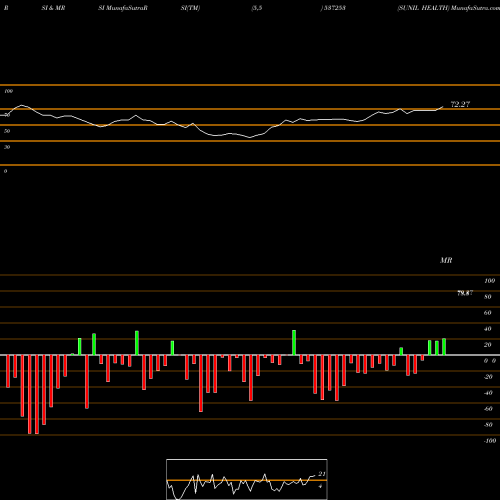This screenshot has height=500, width=500.
Task: Click the 537253 stock code text
Action: [334, 8]
